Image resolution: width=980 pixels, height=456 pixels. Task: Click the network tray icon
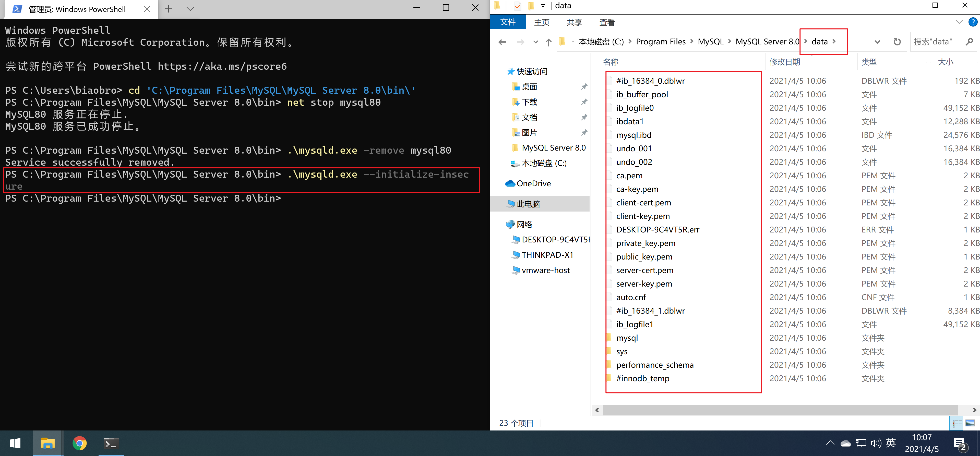[x=861, y=443]
